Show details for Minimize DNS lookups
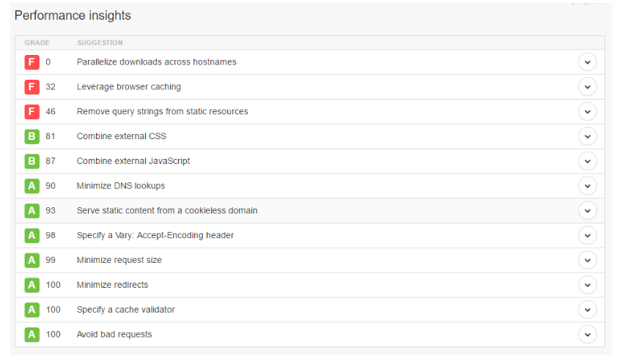This screenshot has width=622, height=364. (587, 186)
